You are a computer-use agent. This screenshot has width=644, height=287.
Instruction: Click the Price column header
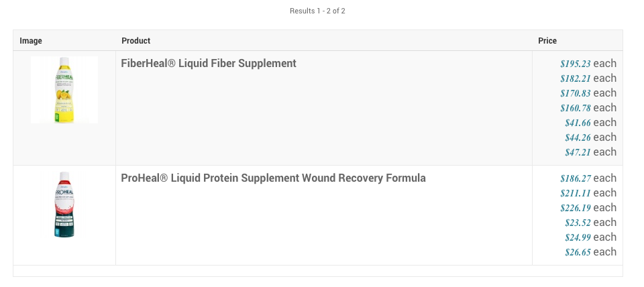click(547, 41)
